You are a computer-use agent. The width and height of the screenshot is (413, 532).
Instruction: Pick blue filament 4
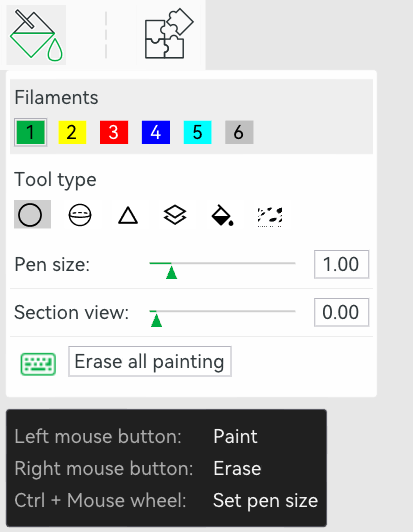(x=156, y=132)
